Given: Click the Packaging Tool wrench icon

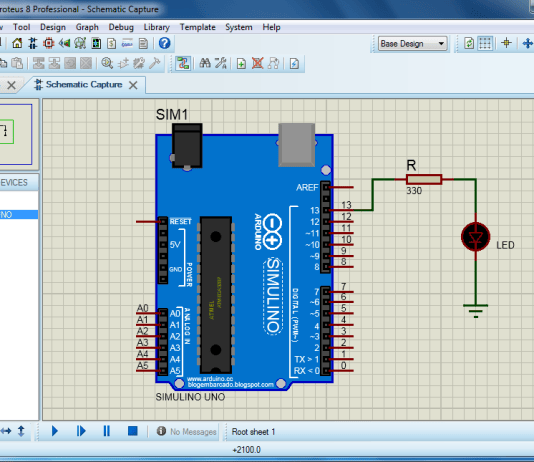Looking at the screenshot, I should [139, 63].
